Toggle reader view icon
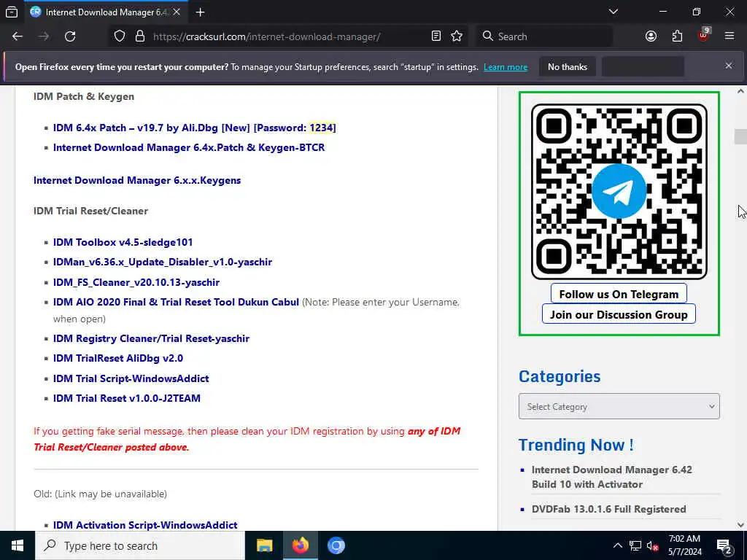This screenshot has height=560, width=747. pos(436,36)
